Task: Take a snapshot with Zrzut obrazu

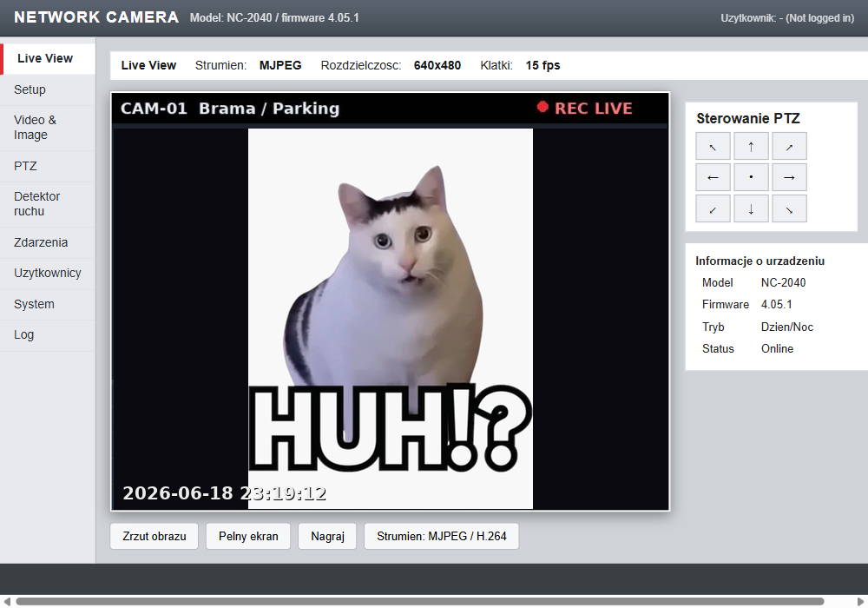Action: [x=154, y=536]
